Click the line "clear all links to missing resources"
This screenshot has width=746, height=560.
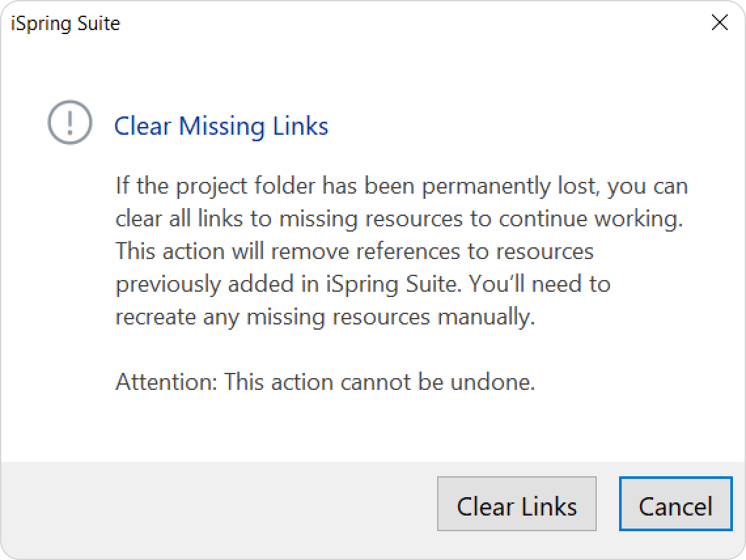(x=399, y=219)
